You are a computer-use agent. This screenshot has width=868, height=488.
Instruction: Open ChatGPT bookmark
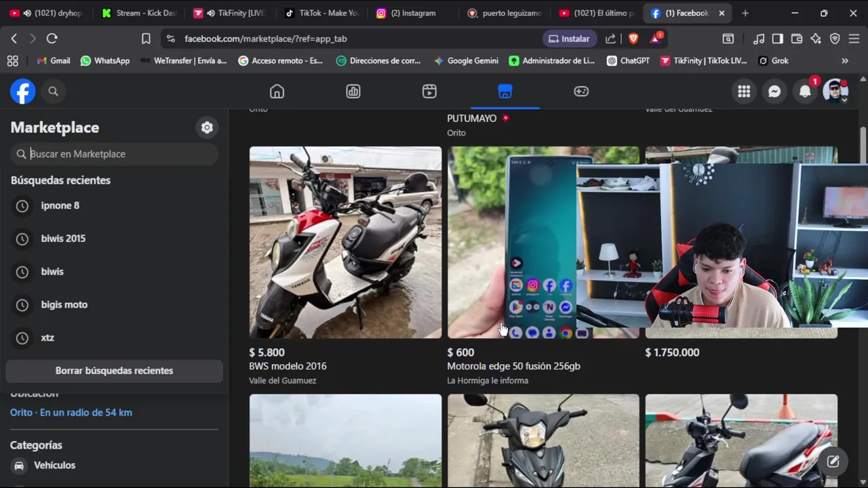[628, 61]
